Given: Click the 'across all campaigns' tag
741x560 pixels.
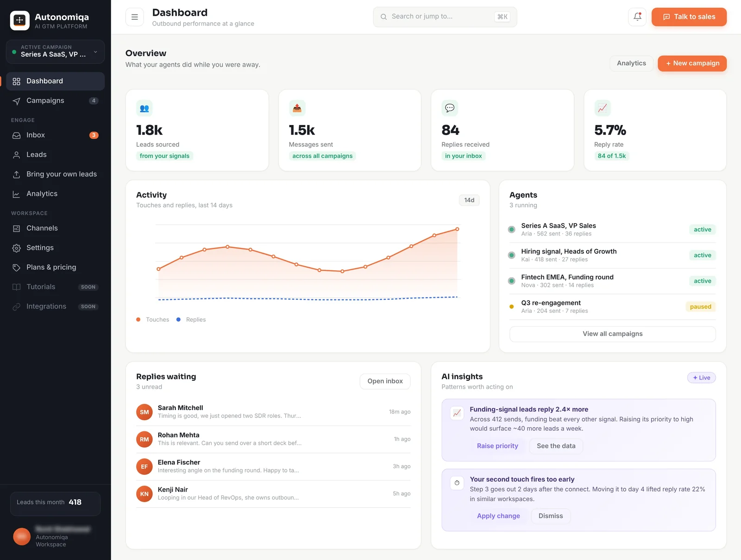Looking at the screenshot, I should click(322, 156).
